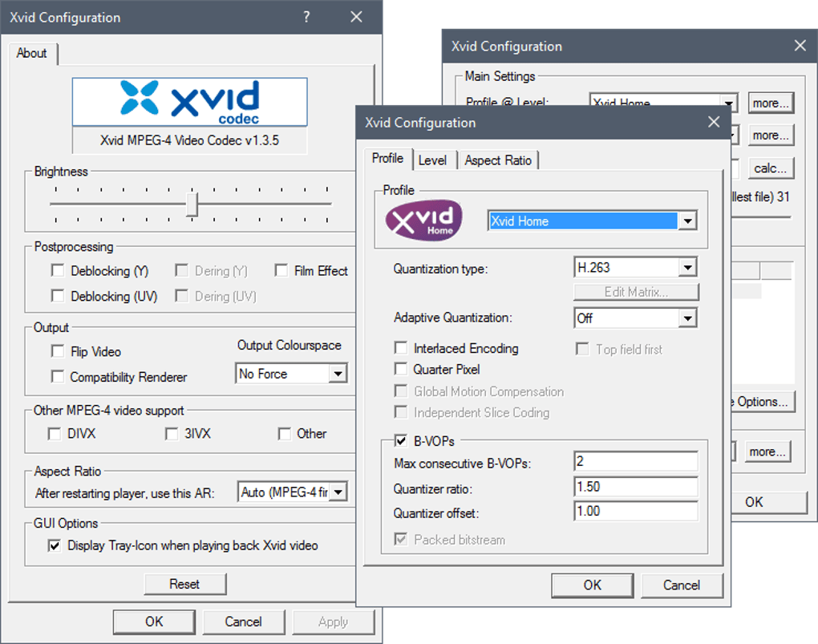Click Cancel in the Profile dialog
This screenshot has width=818, height=644.
(682, 585)
